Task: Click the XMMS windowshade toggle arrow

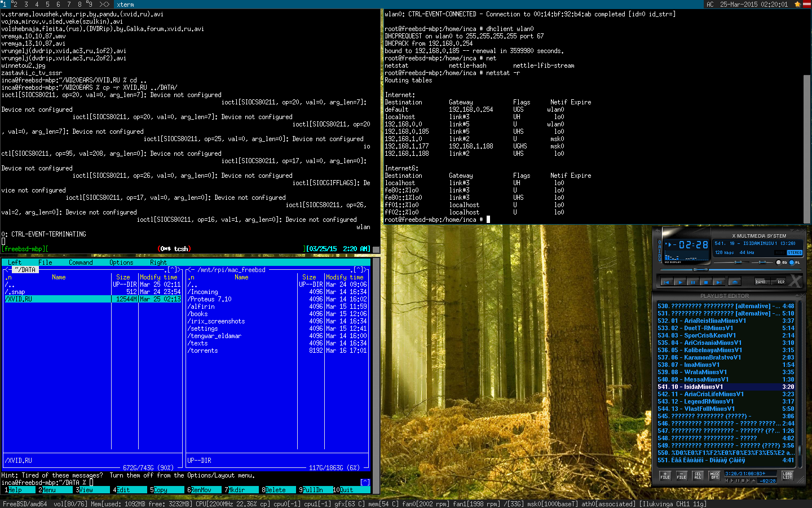Action: tap(798, 230)
